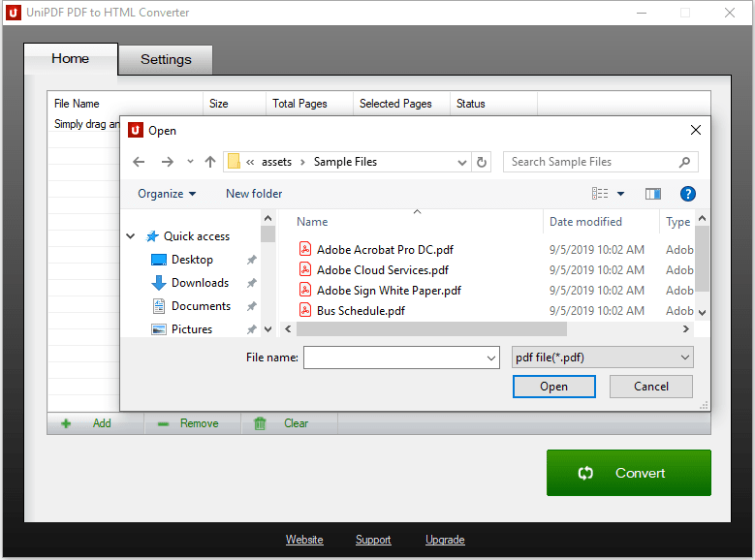Click file list scroll down arrow
Viewport: 755px width, 560px height.
(x=702, y=313)
